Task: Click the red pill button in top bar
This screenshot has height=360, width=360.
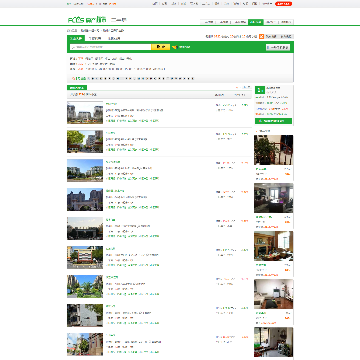Action: [x=283, y=4]
